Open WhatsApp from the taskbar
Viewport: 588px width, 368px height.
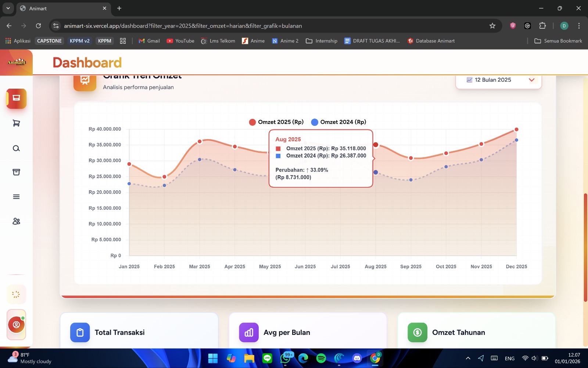(x=286, y=358)
